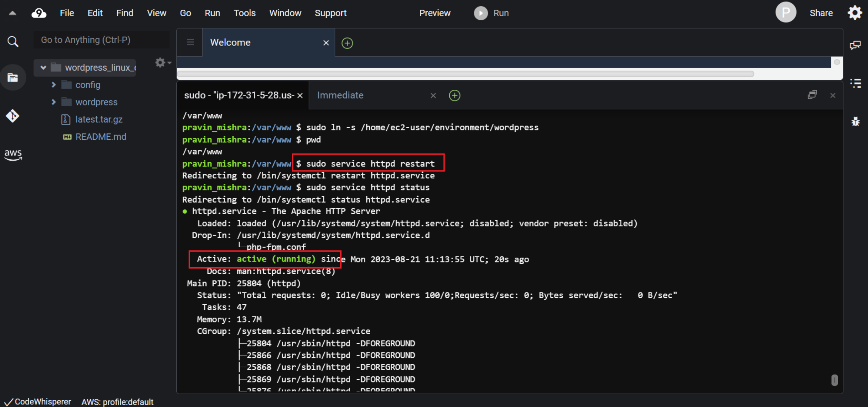Viewport: 868px width, 407px height.
Task: Click AWS: profile:default status item
Action: pyautogui.click(x=117, y=402)
